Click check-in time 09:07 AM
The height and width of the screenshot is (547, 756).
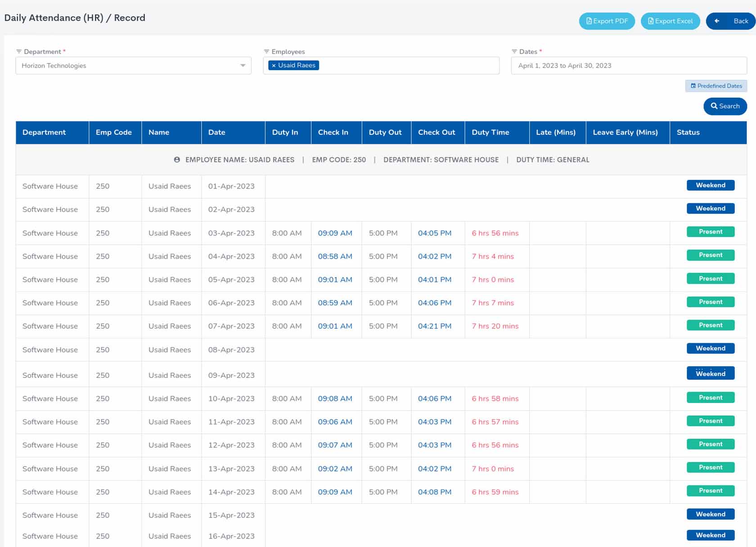[335, 445]
